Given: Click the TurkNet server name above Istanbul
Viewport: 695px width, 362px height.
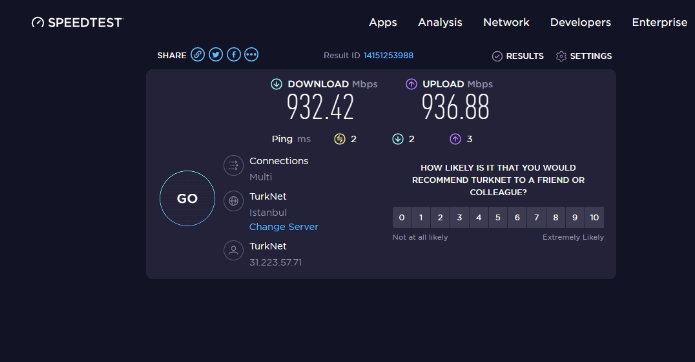Looking at the screenshot, I should [268, 196].
